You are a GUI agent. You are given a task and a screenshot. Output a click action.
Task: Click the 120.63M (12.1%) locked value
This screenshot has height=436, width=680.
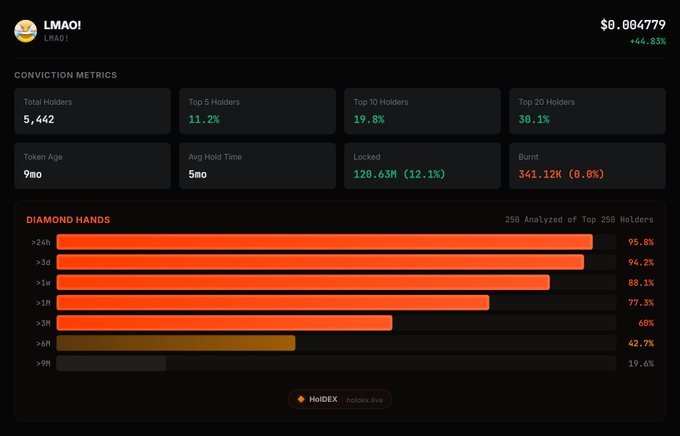tap(399, 174)
